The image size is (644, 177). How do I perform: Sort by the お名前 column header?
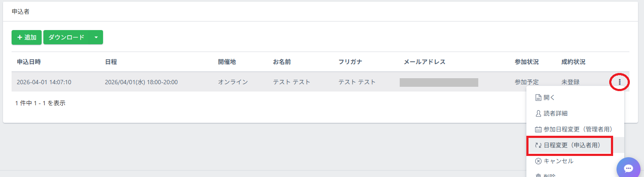pyautogui.click(x=282, y=62)
